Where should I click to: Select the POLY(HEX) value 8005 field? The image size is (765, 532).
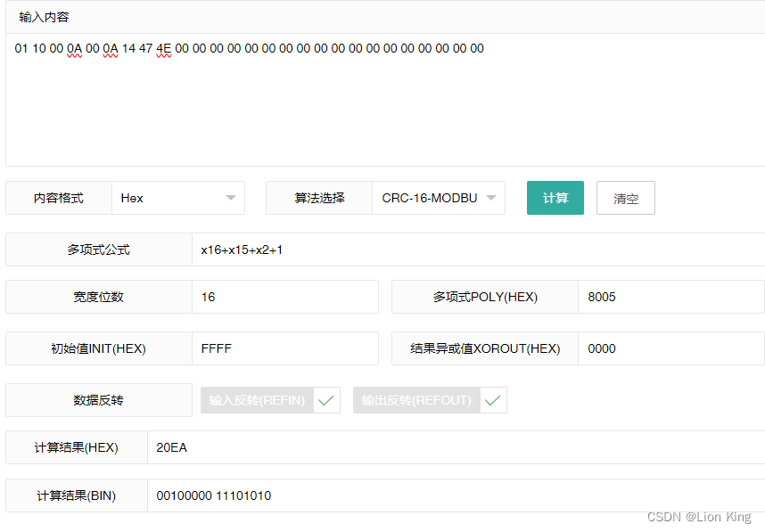(670, 297)
